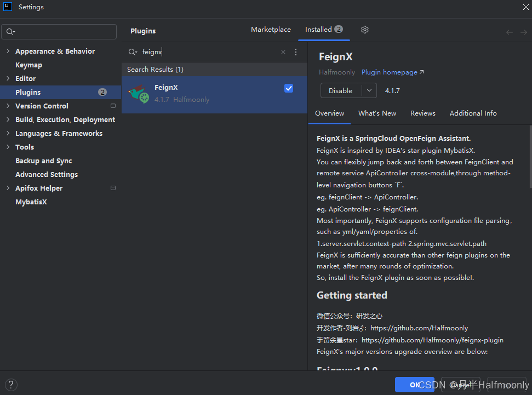Navigate forward with the right arrow
This screenshot has height=395, width=532.
click(524, 32)
